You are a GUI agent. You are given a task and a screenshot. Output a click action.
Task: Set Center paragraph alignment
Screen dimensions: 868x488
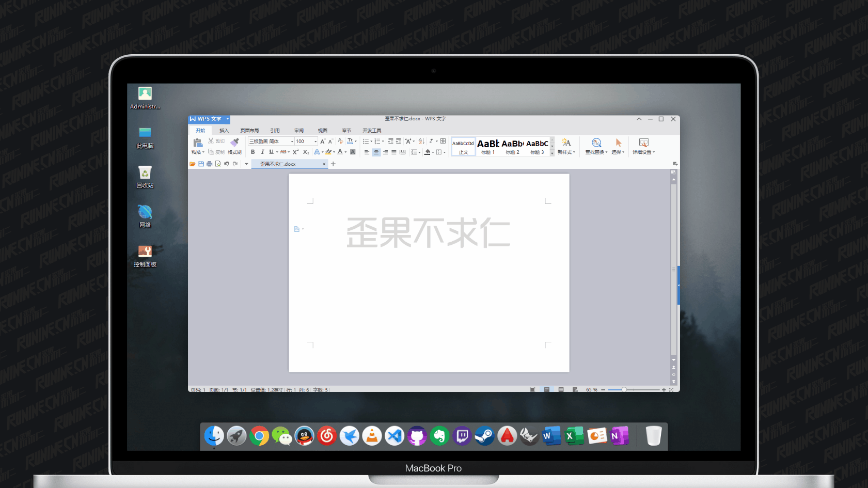pos(376,152)
